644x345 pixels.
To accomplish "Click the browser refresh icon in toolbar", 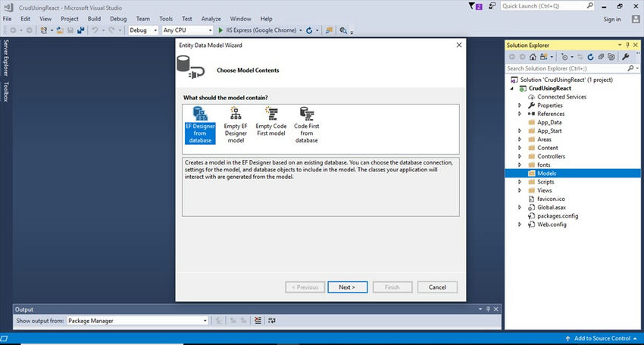I will pyautogui.click(x=309, y=30).
